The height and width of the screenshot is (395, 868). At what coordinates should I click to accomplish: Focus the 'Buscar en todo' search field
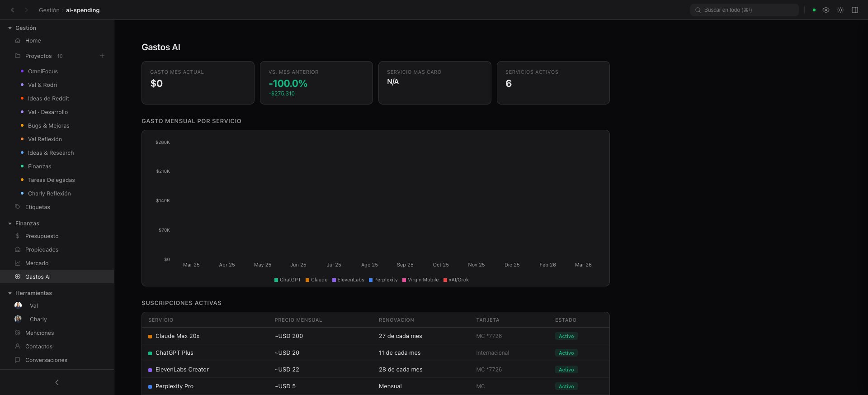point(744,10)
